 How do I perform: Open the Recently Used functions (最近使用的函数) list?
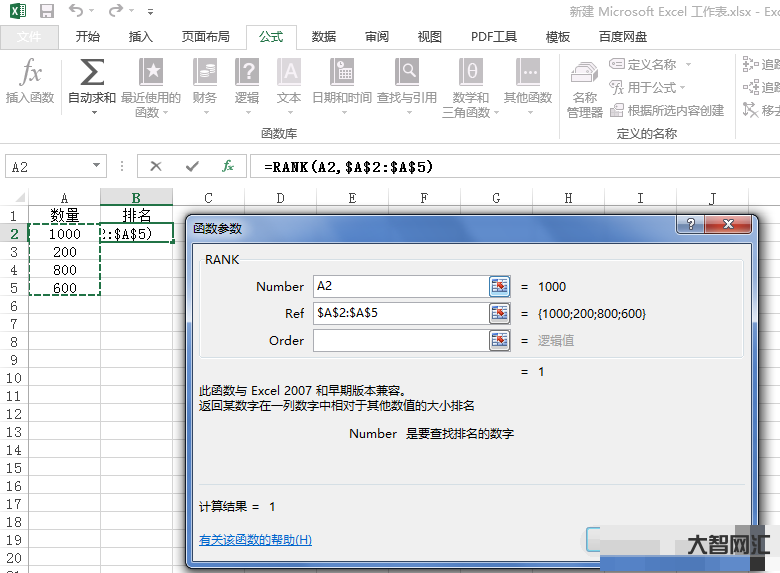(x=151, y=80)
